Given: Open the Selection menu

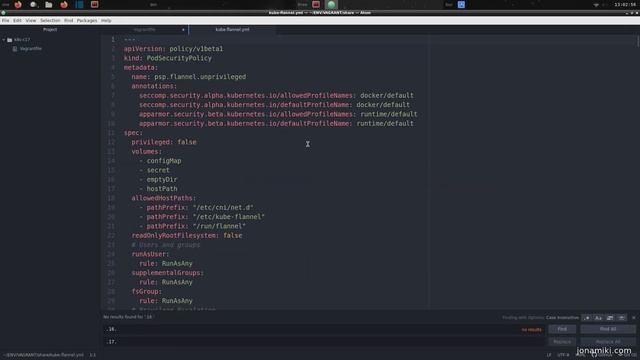Looking at the screenshot, I should pos(50,20).
